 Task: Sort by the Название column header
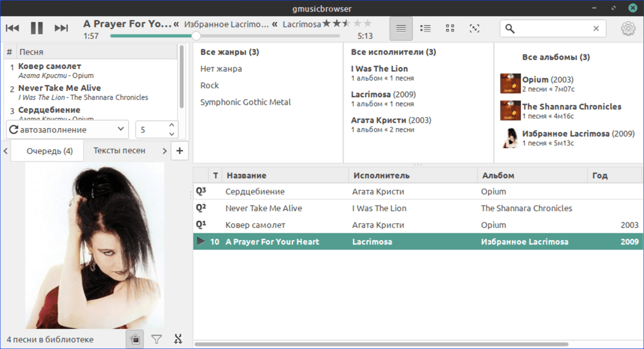pos(285,175)
